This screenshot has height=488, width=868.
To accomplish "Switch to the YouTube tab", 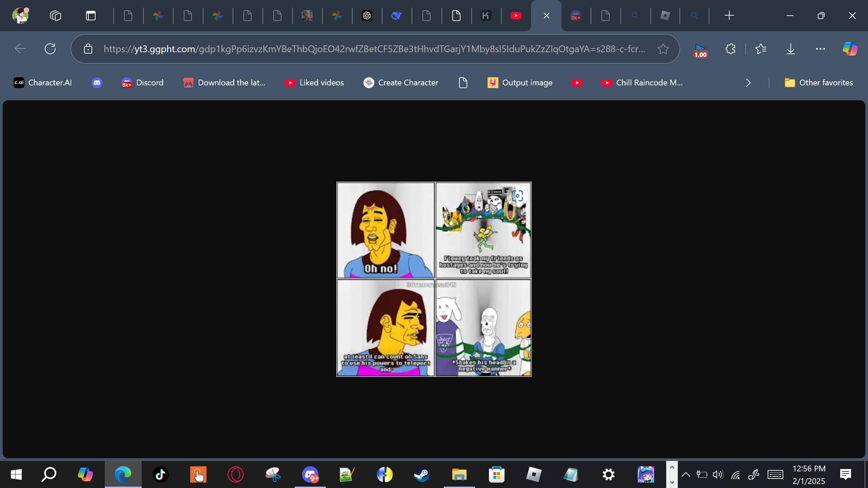I will pyautogui.click(x=516, y=16).
